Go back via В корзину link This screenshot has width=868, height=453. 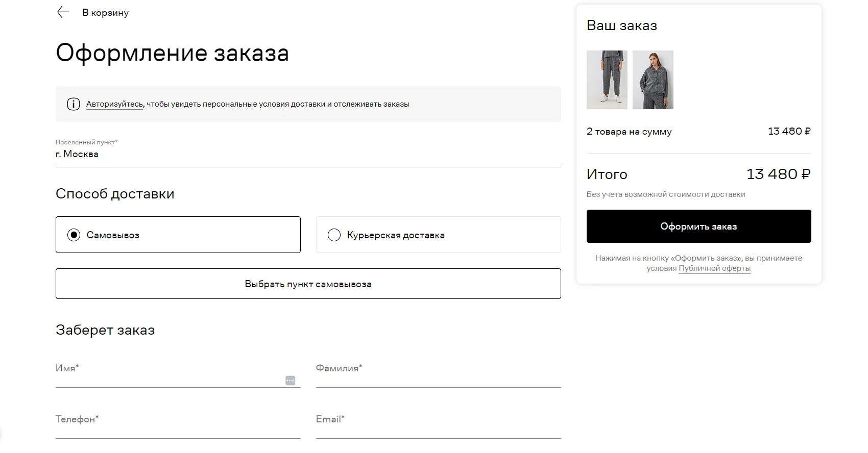tap(105, 13)
